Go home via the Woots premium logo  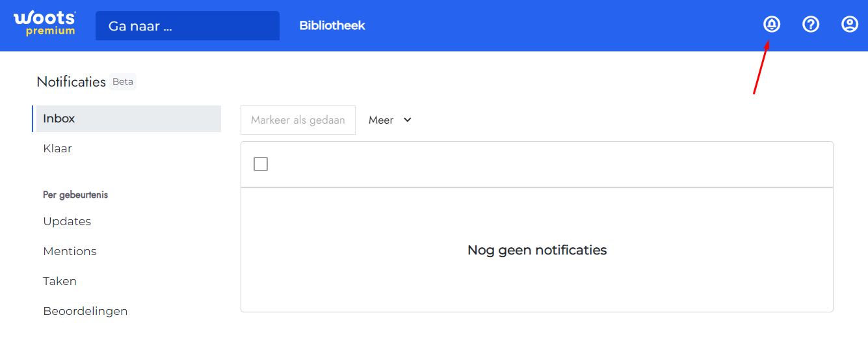44,23
